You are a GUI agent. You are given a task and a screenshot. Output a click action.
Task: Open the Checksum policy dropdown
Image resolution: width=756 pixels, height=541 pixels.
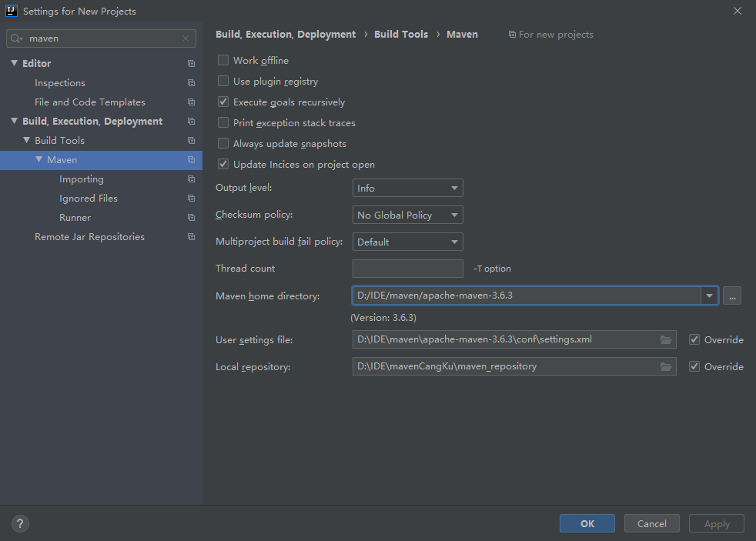pos(408,215)
